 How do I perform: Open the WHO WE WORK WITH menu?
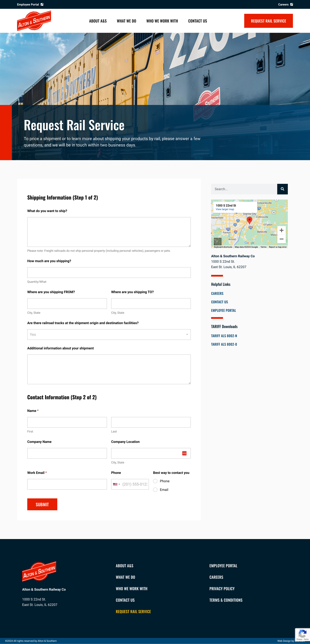pos(162,21)
